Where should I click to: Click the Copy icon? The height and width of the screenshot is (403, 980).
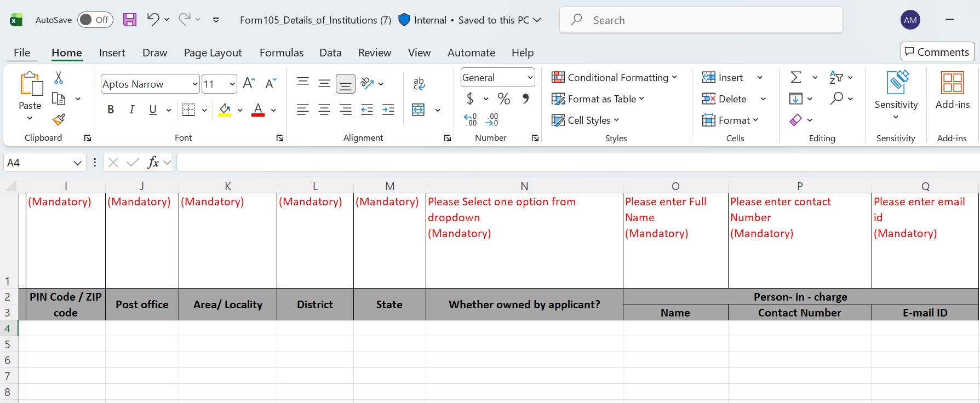[x=59, y=99]
